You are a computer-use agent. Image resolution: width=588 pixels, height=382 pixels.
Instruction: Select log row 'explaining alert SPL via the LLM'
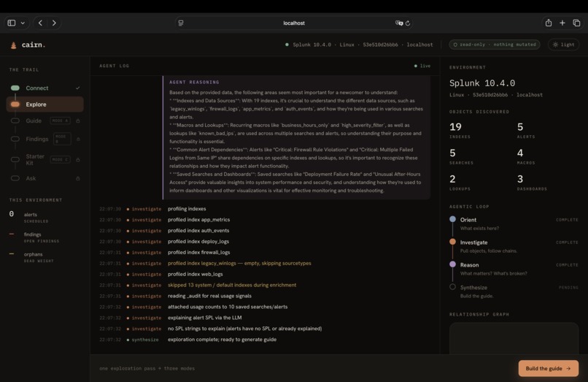[x=265, y=318]
